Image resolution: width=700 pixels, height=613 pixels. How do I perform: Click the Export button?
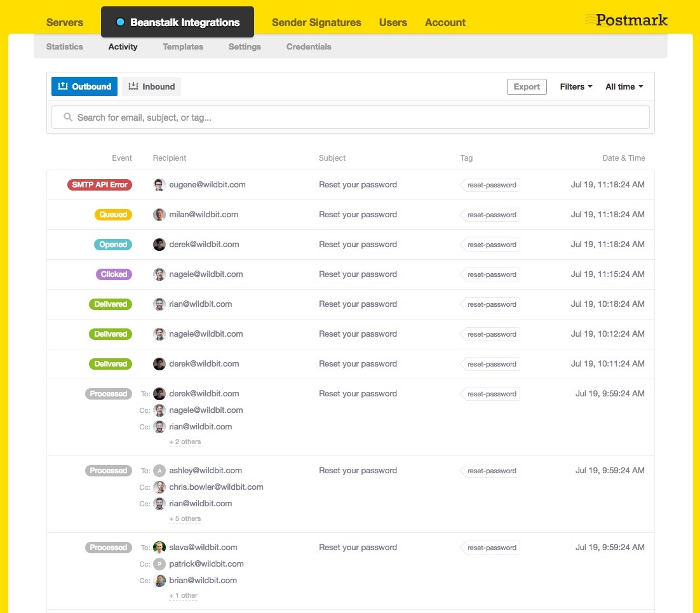coord(526,86)
